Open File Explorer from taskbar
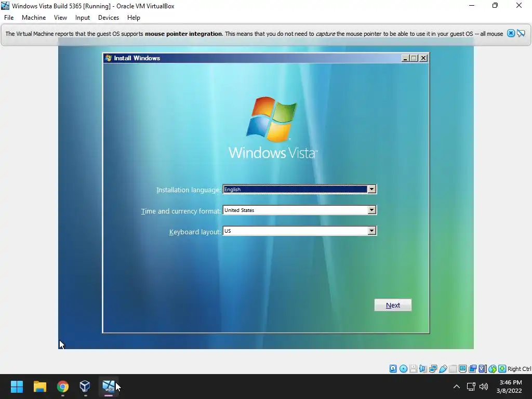This screenshot has height=399, width=532. (39, 387)
